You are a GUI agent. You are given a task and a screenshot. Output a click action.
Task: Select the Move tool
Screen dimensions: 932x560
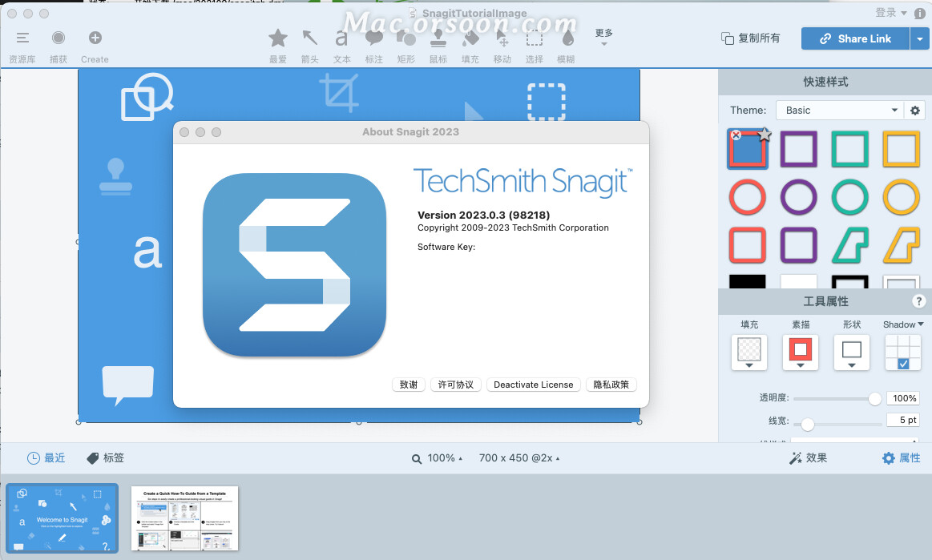pos(502,38)
